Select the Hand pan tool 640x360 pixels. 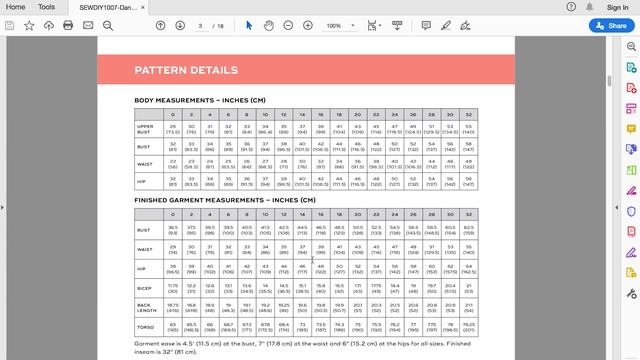(x=269, y=26)
